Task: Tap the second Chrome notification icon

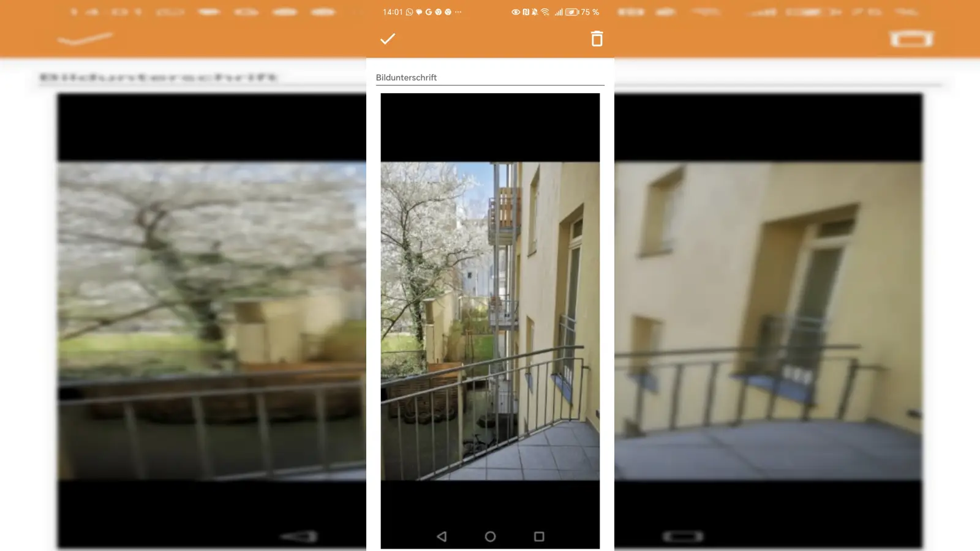Action: 448,12
